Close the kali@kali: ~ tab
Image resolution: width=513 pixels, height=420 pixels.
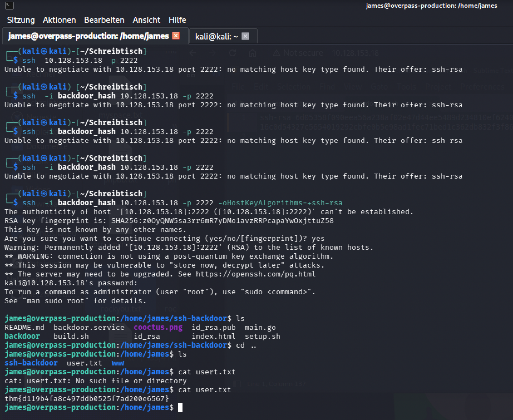point(245,36)
